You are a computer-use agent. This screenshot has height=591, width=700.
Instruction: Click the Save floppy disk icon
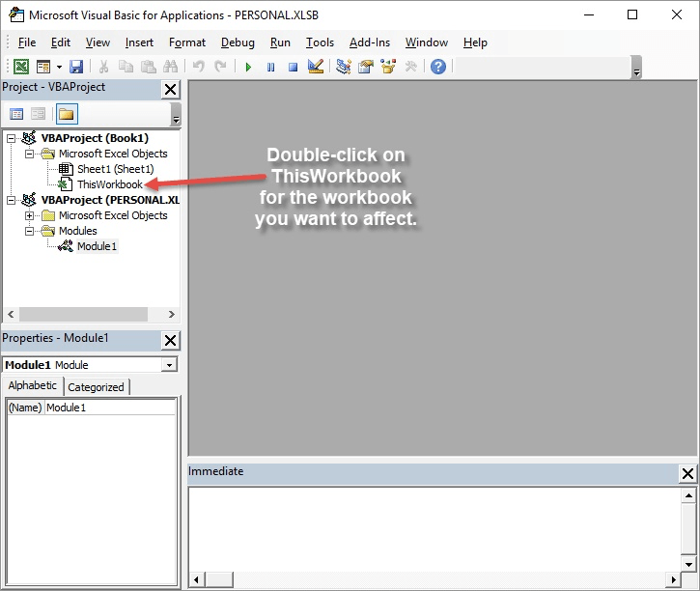point(76,67)
